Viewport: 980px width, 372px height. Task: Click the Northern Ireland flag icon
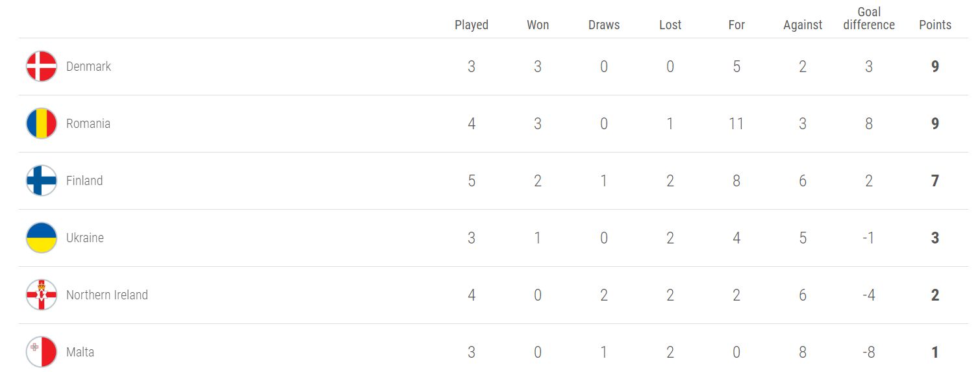tap(42, 295)
